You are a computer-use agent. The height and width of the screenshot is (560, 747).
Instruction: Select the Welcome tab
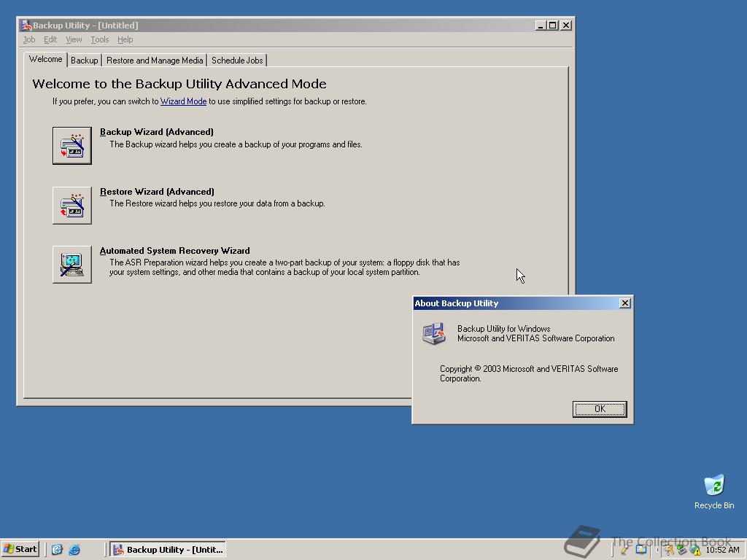tap(45, 59)
